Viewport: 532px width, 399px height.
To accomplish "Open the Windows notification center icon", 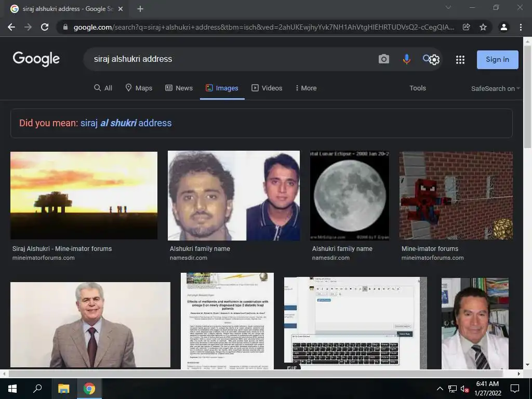I will [515, 389].
